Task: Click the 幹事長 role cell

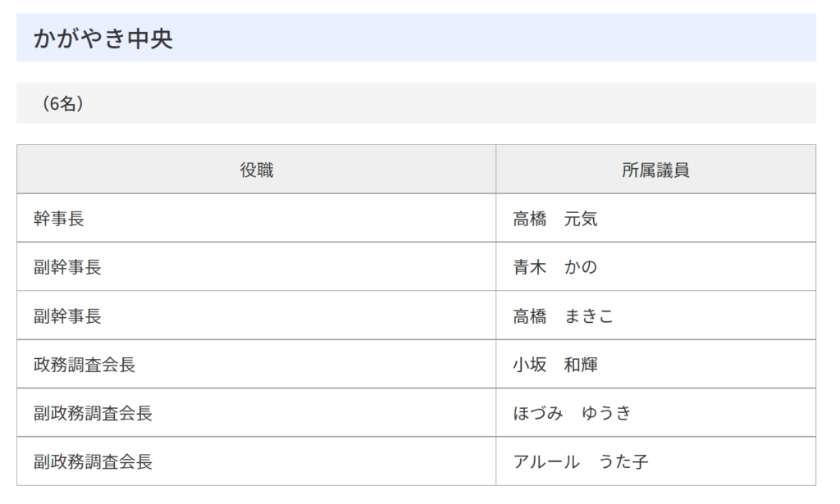Action: (x=256, y=218)
